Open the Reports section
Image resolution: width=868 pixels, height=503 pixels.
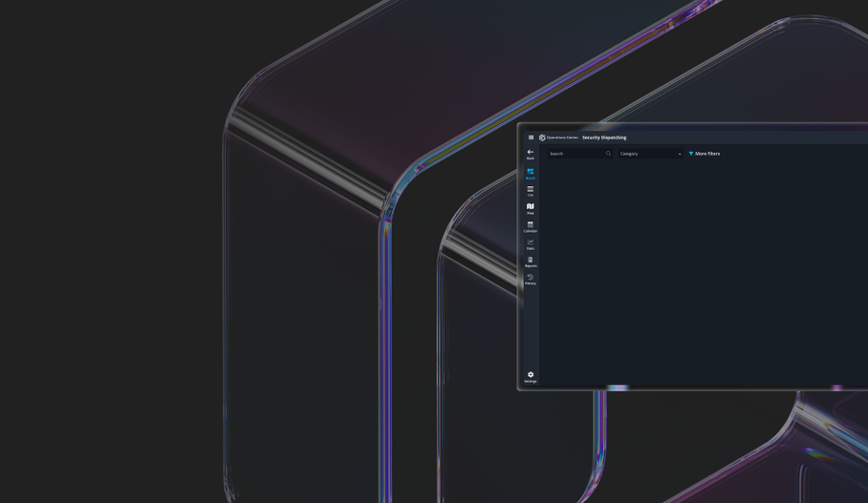pos(531,261)
